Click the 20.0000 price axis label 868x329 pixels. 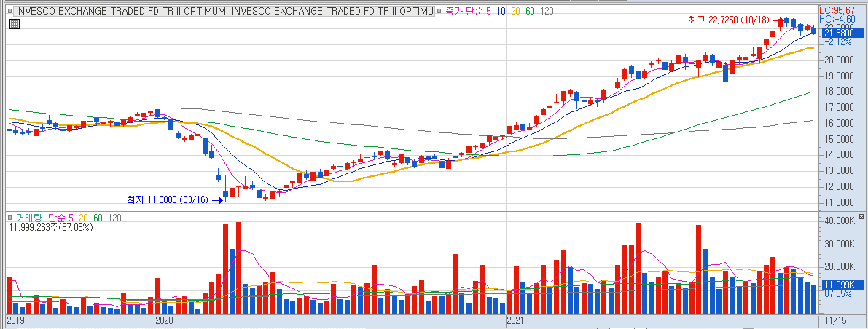click(841, 60)
